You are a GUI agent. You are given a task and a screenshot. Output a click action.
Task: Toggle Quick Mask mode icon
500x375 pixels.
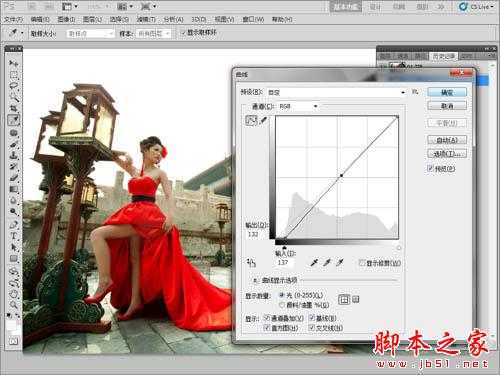14,341
